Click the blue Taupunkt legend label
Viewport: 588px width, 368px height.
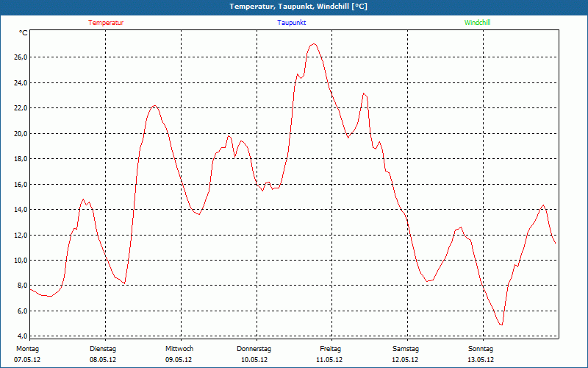click(x=291, y=23)
